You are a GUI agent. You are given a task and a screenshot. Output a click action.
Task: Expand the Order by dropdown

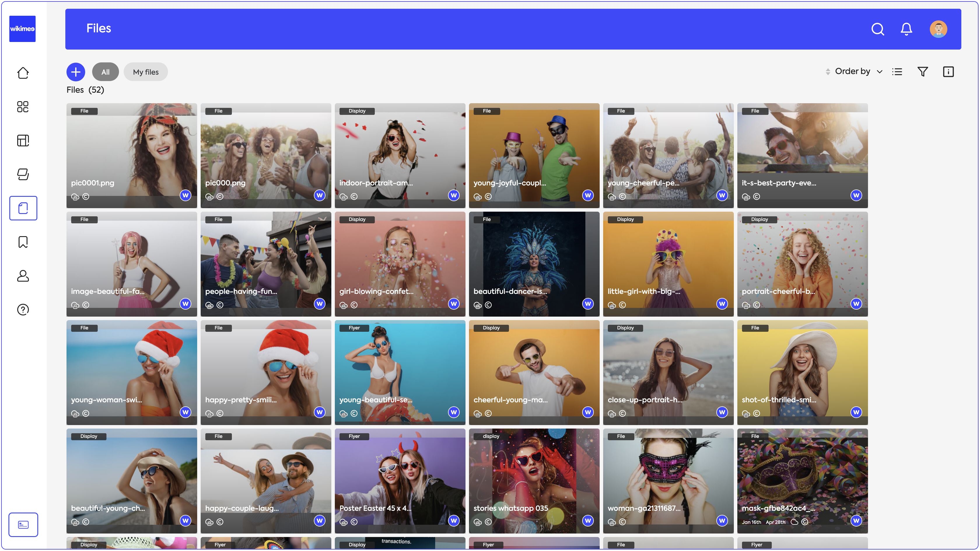tap(853, 71)
